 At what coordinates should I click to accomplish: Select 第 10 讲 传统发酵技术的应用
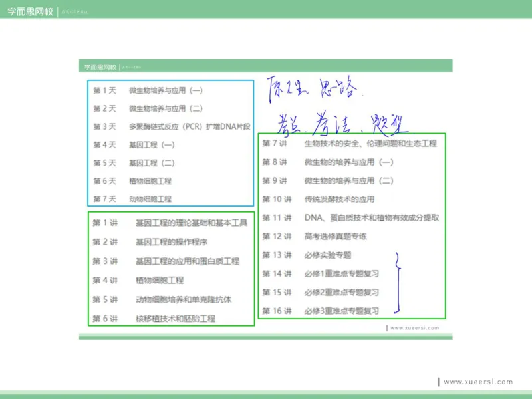[319, 199]
